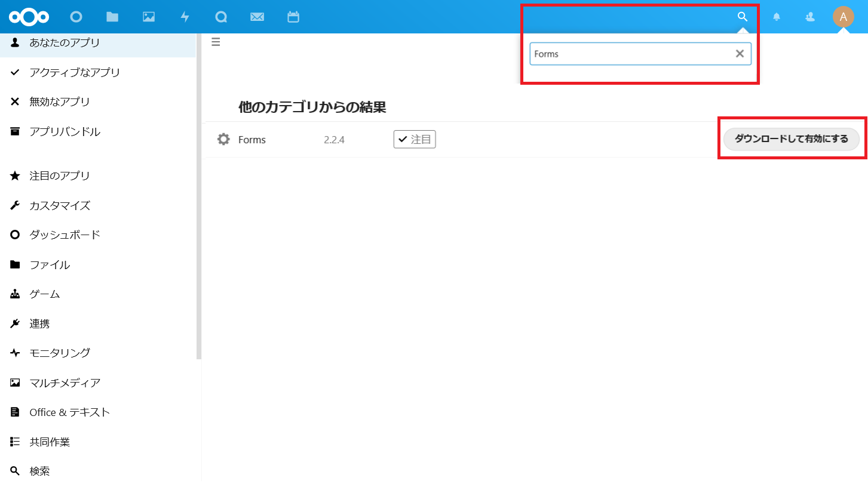Click the magnifier search icon in header
The height and width of the screenshot is (487, 868).
click(x=743, y=17)
